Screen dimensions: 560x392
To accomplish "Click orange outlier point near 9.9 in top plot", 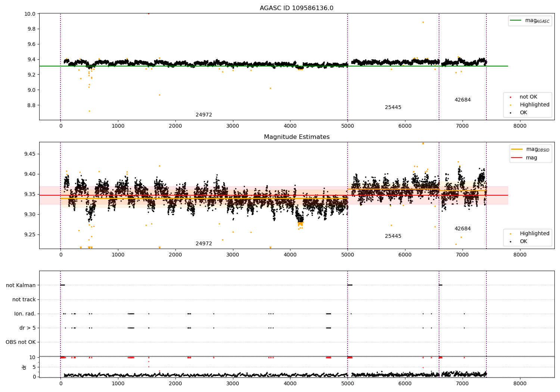I will (423, 22).
